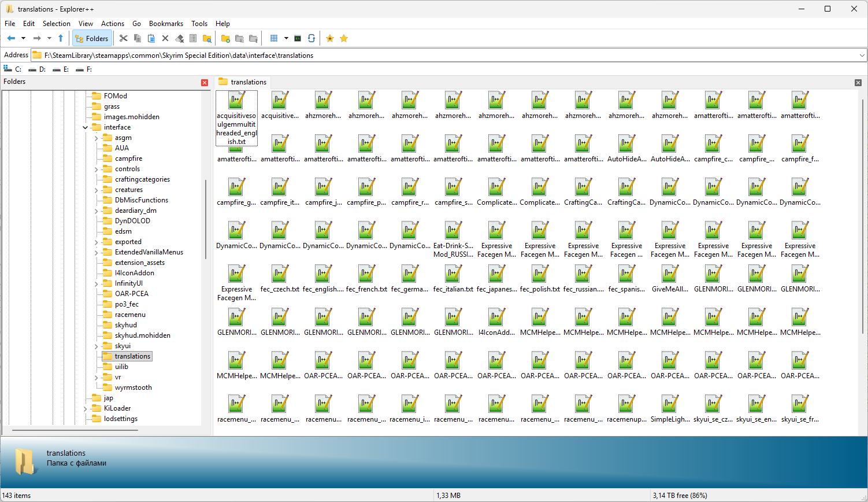Copy the selected file

(x=137, y=38)
